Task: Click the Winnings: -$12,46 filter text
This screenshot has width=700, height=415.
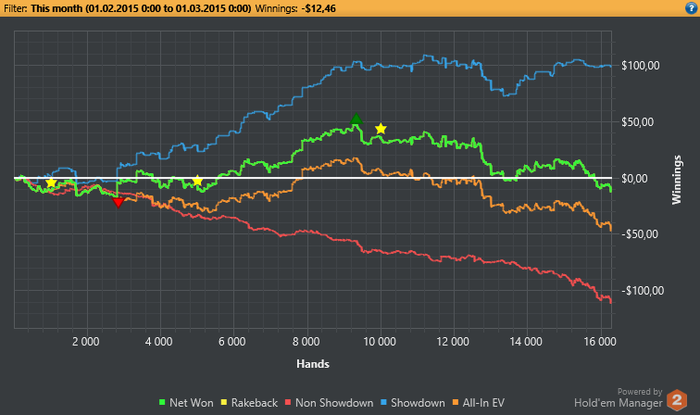Action: click(295, 8)
